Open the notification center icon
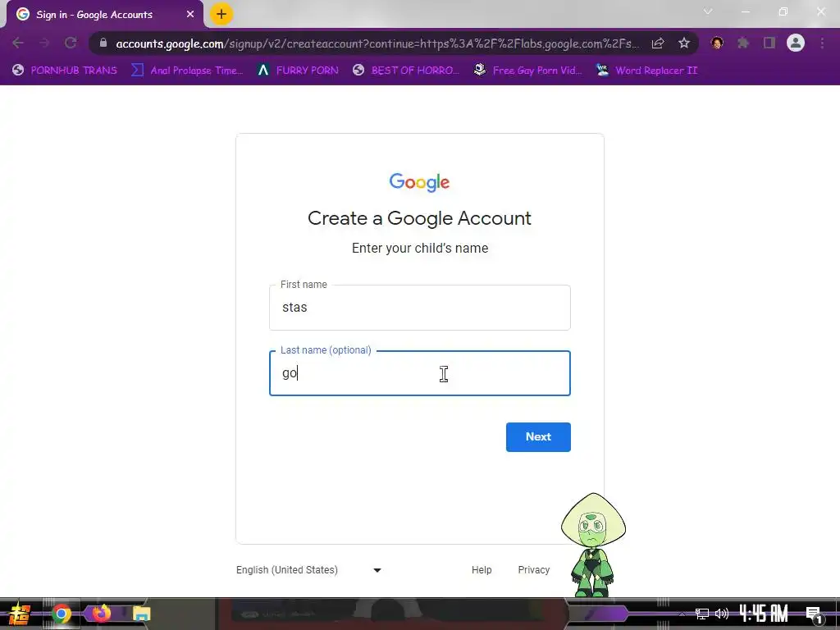 813,615
